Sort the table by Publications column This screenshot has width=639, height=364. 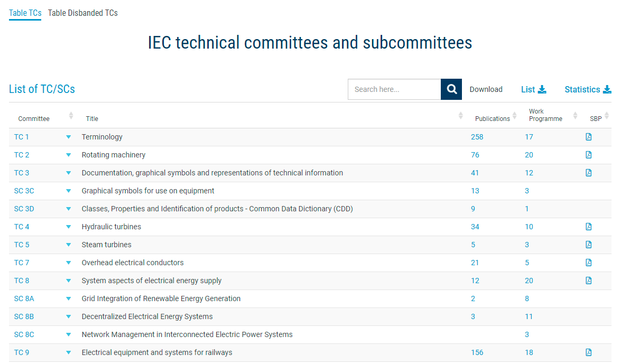pos(514,116)
